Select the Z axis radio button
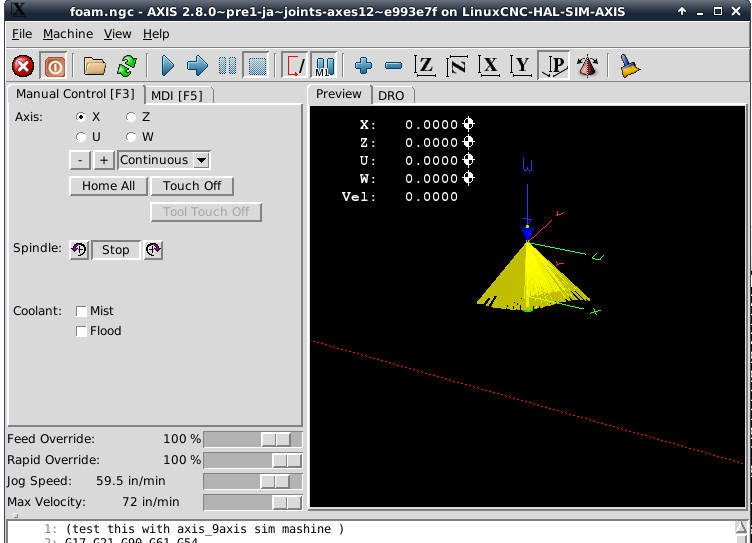The height and width of the screenshot is (543, 752). (x=131, y=117)
